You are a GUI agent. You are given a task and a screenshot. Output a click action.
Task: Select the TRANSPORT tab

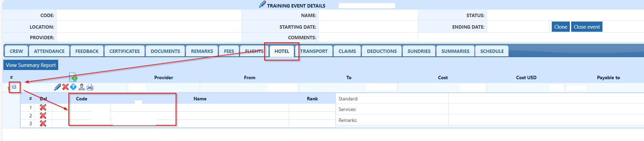tap(314, 51)
